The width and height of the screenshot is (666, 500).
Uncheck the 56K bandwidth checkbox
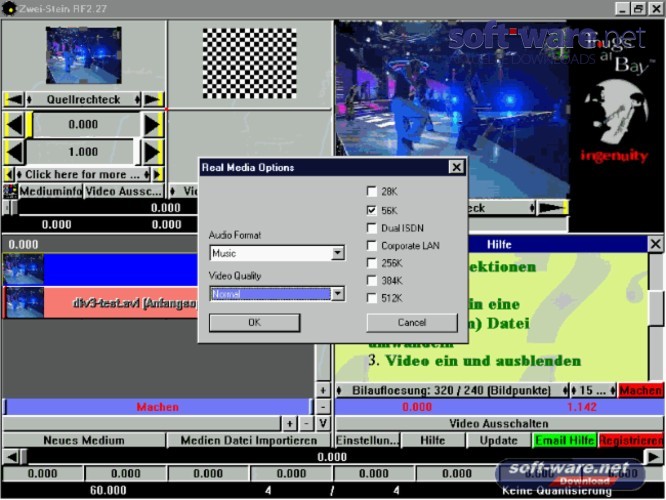tap(372, 210)
